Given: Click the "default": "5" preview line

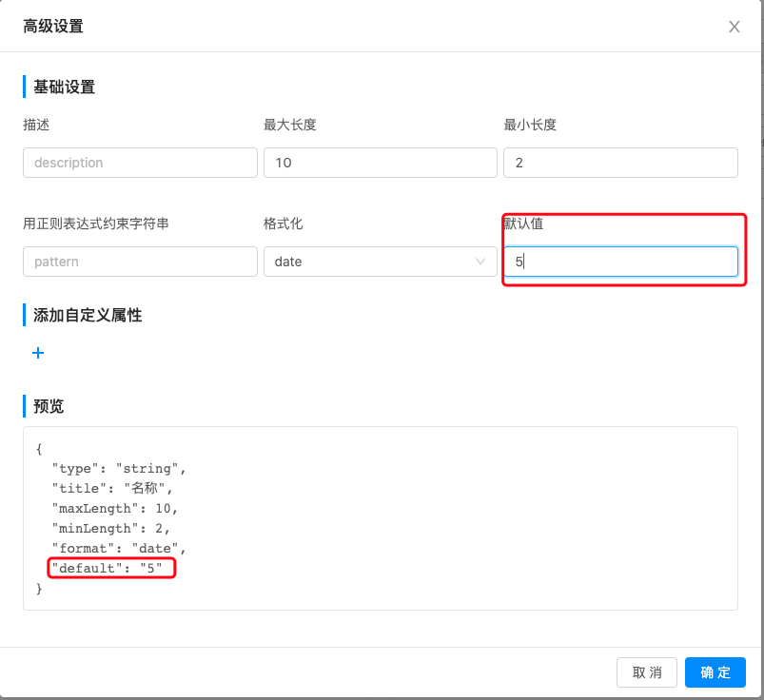Looking at the screenshot, I should click(x=107, y=569).
